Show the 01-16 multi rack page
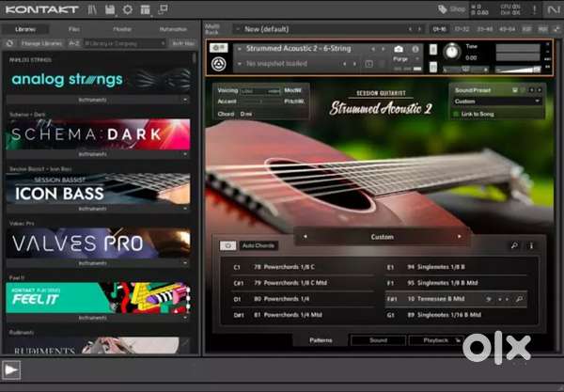 [440, 29]
